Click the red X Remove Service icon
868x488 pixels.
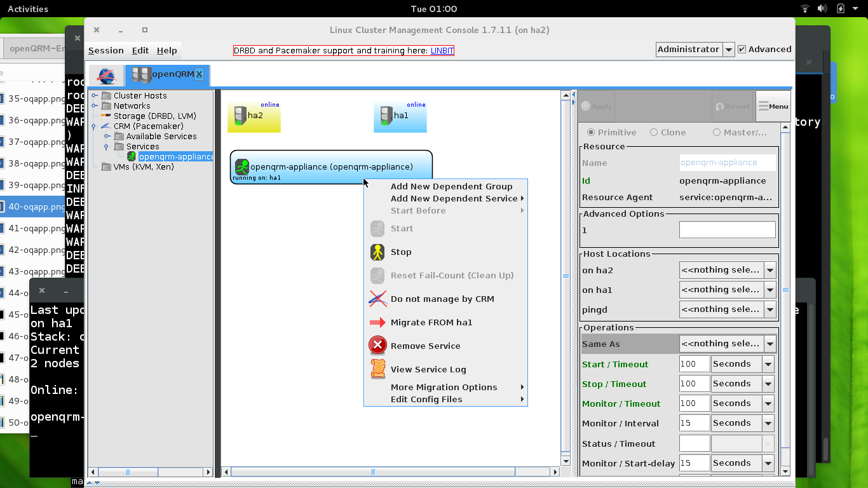click(x=377, y=346)
